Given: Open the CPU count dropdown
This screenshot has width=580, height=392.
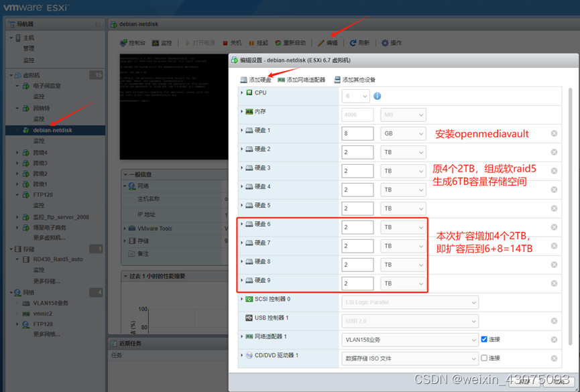Looking at the screenshot, I should [355, 96].
